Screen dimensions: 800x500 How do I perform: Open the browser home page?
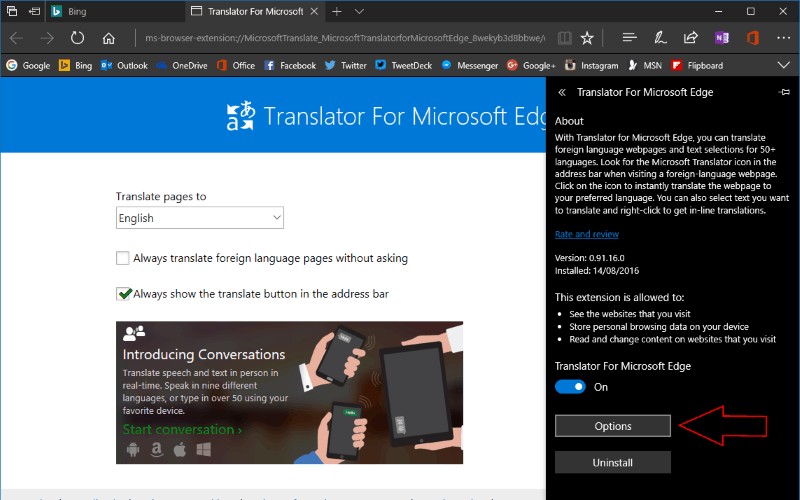tap(108, 38)
